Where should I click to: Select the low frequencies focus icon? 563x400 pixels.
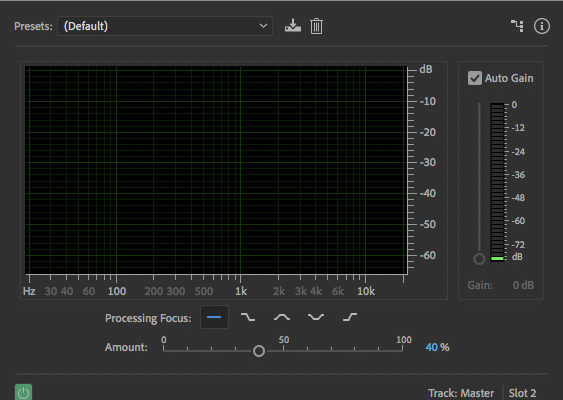(x=248, y=317)
